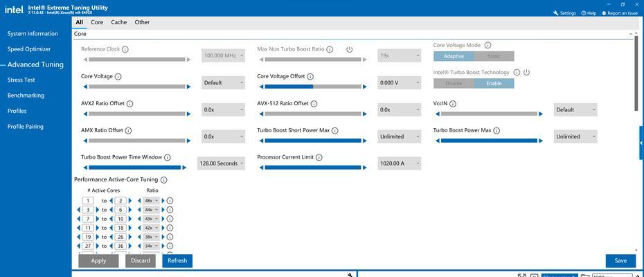
Task: Show info for AVX-512 Ratio Offset
Action: click(314, 104)
